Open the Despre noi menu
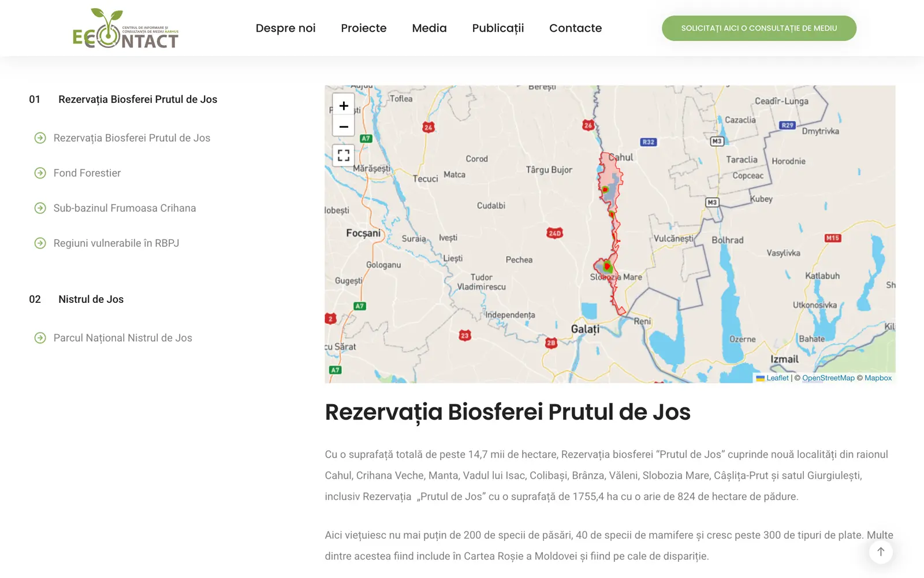 click(285, 28)
